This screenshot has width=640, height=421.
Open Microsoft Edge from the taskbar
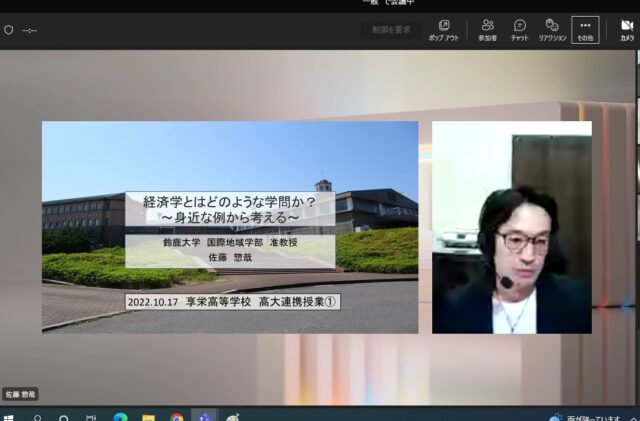(120, 417)
